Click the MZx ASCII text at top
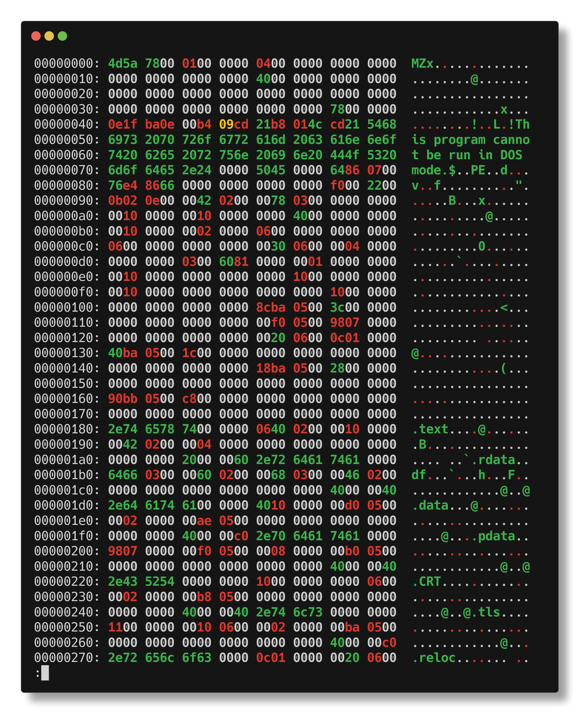588x722 pixels. coord(422,63)
